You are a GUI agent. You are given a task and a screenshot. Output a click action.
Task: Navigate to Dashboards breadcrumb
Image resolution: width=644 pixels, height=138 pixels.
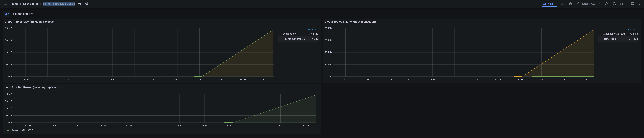tap(31, 4)
